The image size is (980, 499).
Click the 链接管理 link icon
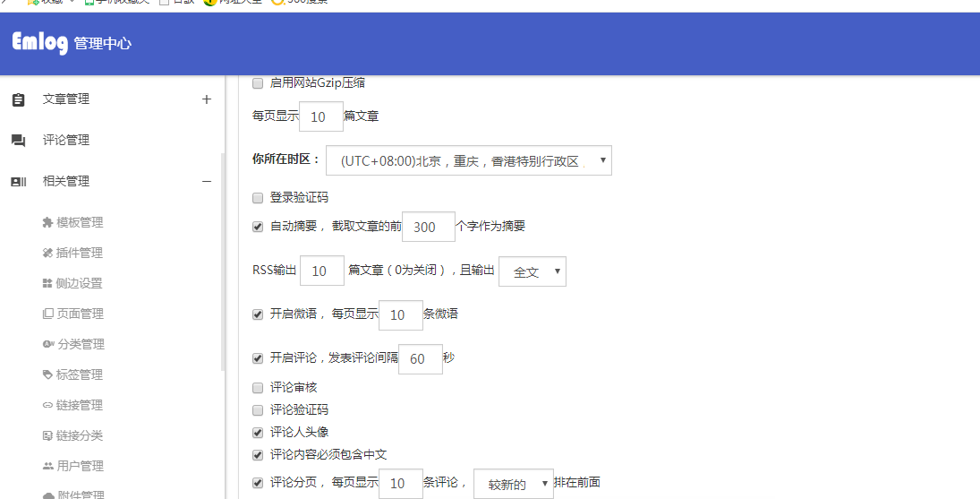pyautogui.click(x=47, y=405)
